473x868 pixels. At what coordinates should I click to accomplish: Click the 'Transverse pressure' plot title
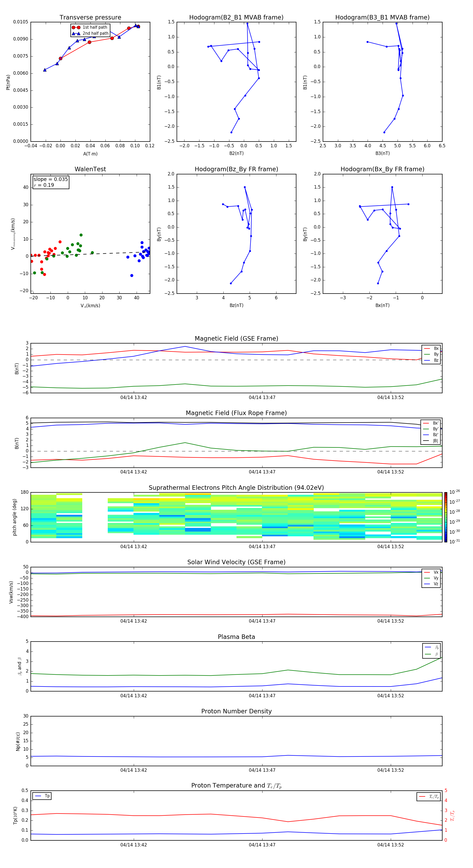(x=90, y=18)
